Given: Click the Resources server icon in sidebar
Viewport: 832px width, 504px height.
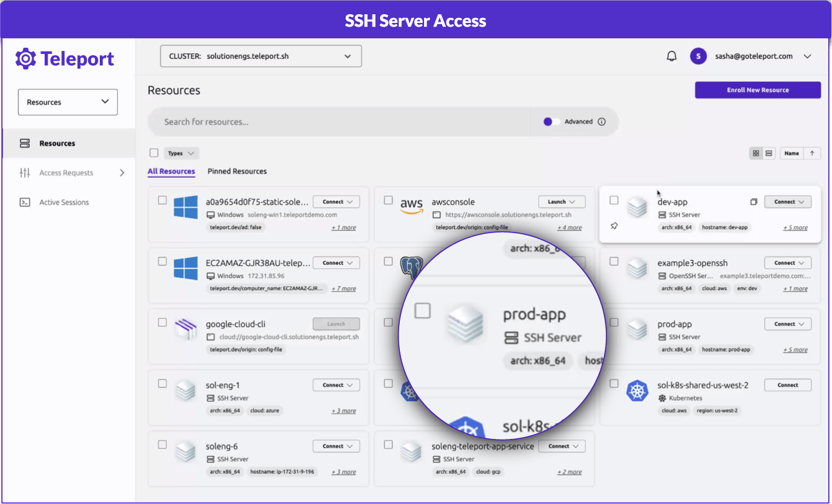Looking at the screenshot, I should 25,143.
